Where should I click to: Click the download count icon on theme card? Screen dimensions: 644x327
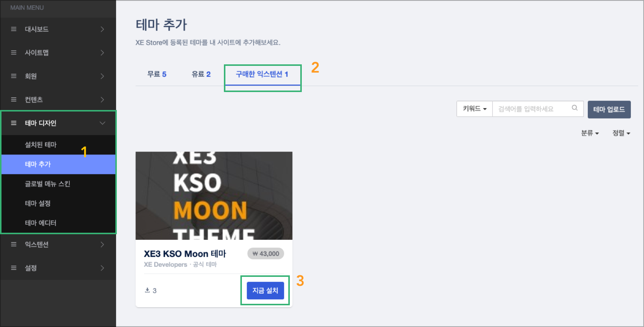click(x=148, y=290)
